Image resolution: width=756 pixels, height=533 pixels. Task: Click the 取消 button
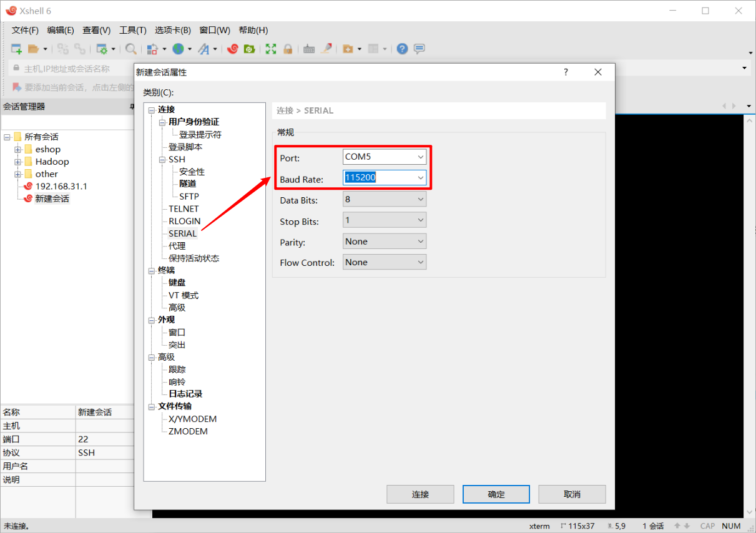pyautogui.click(x=572, y=494)
